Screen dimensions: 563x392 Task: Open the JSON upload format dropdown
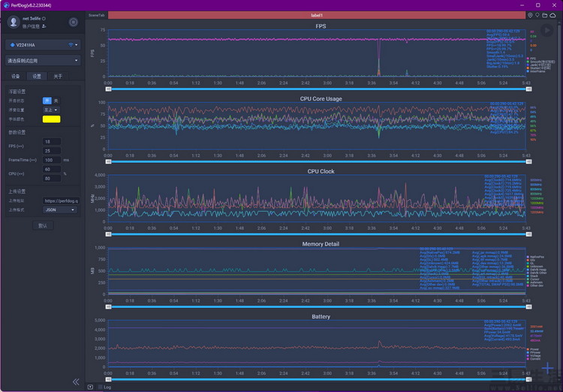[60, 210]
